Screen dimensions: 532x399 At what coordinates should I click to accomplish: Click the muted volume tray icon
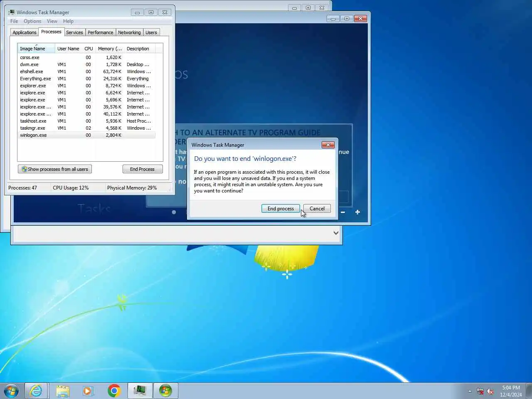point(490,391)
